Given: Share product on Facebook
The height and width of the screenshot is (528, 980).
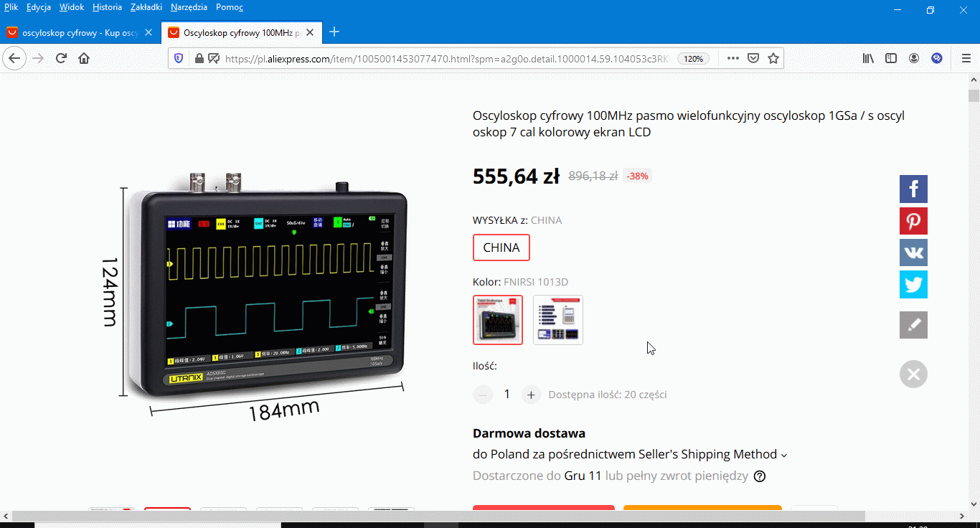Looking at the screenshot, I should [913, 189].
